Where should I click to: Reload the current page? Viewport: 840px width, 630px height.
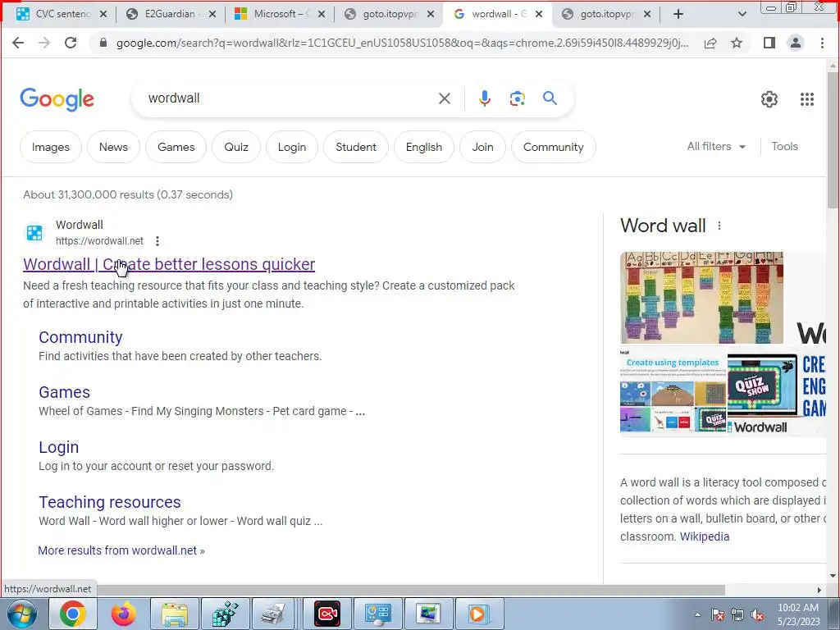[71, 43]
